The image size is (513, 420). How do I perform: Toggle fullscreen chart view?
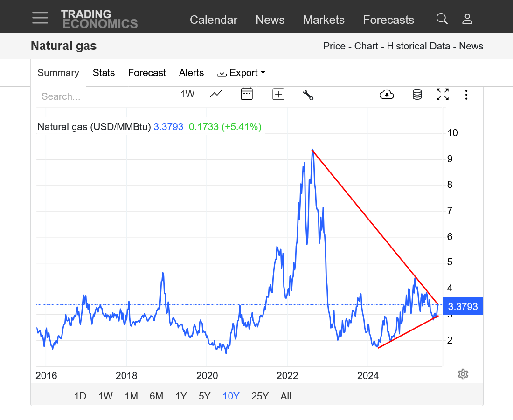tap(443, 95)
